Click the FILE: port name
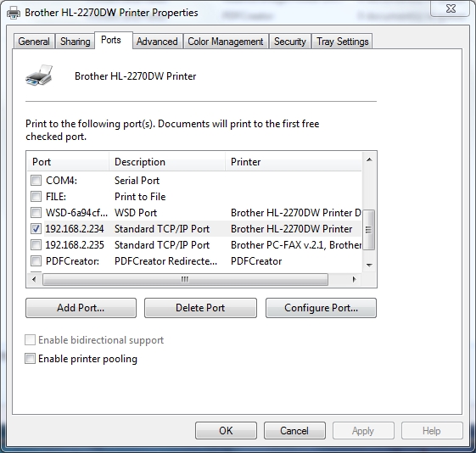Image resolution: width=476 pixels, height=453 pixels. coord(56,197)
